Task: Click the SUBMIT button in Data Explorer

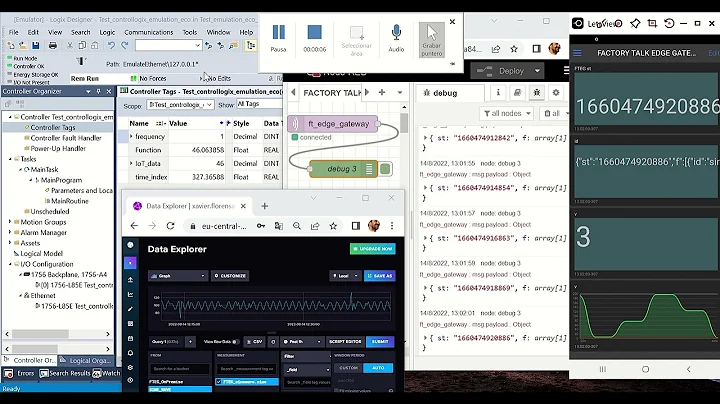Action: [x=380, y=342]
